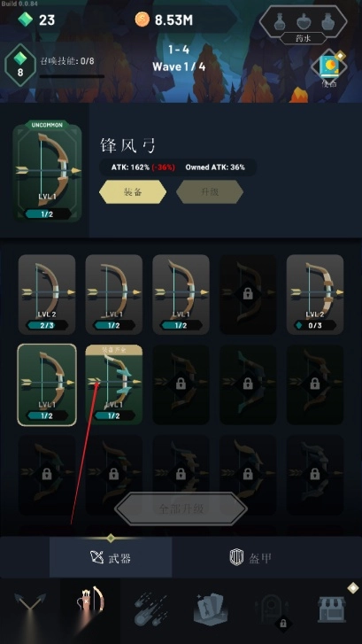
Task: Switch to the 盔甲 (armor) tab
Action: pyautogui.click(x=250, y=558)
